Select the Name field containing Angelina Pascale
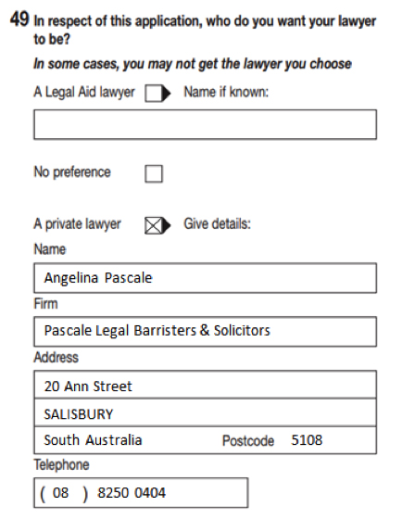 coord(205,278)
